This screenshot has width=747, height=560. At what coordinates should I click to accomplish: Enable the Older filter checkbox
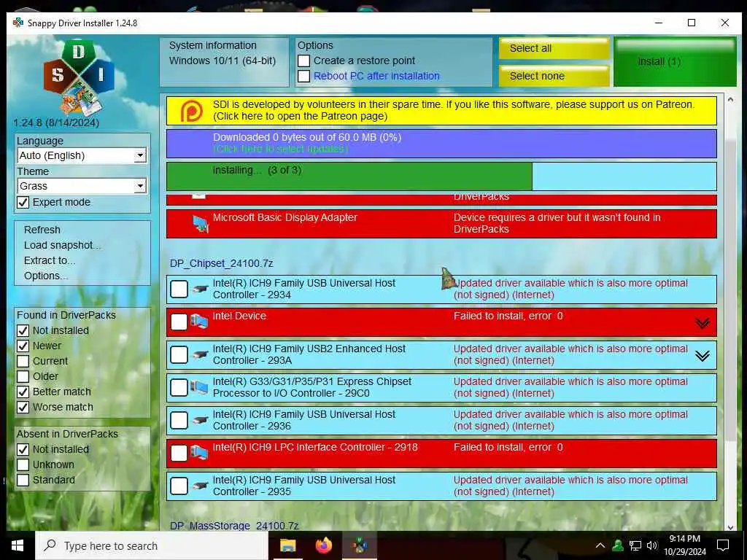tap(23, 376)
